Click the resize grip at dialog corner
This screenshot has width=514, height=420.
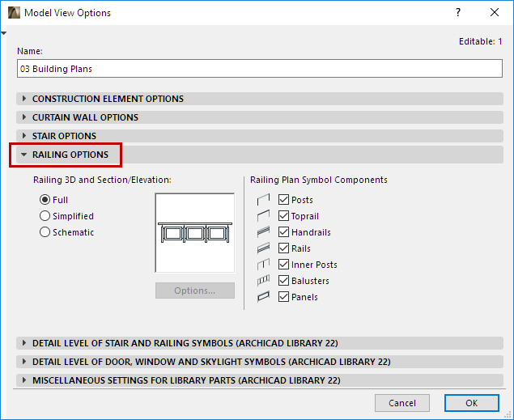pos(508,414)
